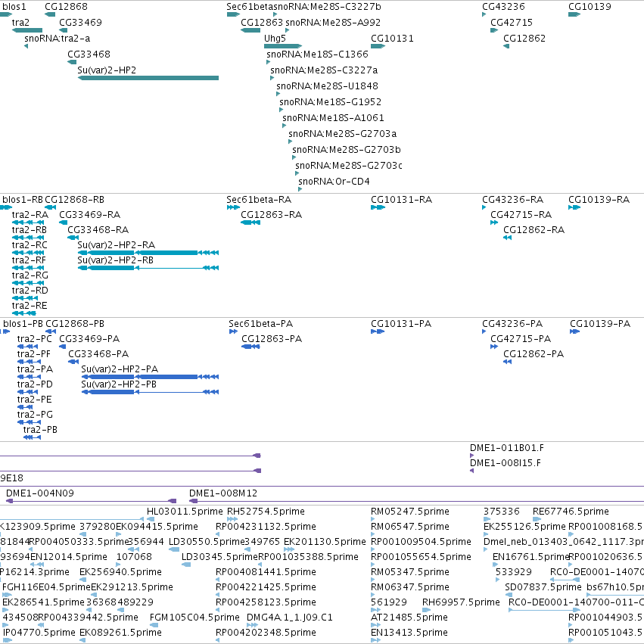Select the CG42715-PA label
The height and width of the screenshot is (644, 644).
coord(521,339)
